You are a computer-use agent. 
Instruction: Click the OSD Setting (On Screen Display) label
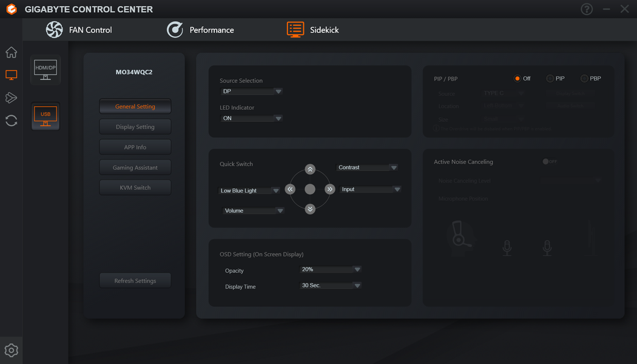[261, 254]
